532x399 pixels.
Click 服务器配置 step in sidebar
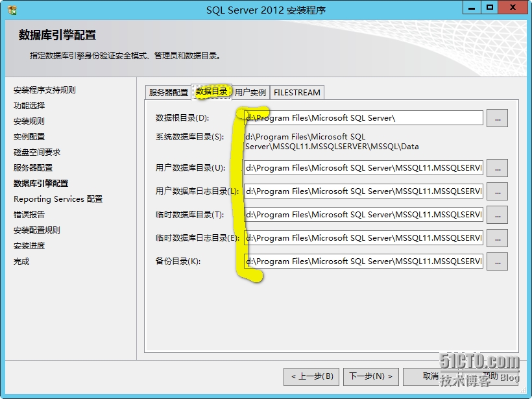[33, 168]
